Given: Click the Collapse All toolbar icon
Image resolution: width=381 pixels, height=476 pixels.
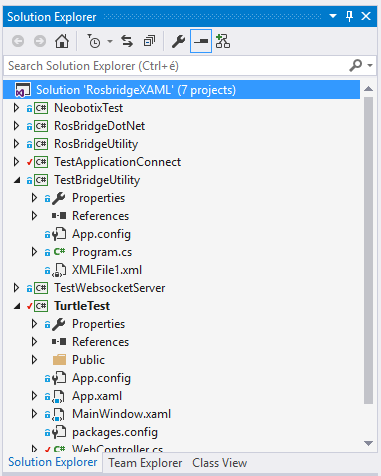Looking at the screenshot, I should coord(149,41).
